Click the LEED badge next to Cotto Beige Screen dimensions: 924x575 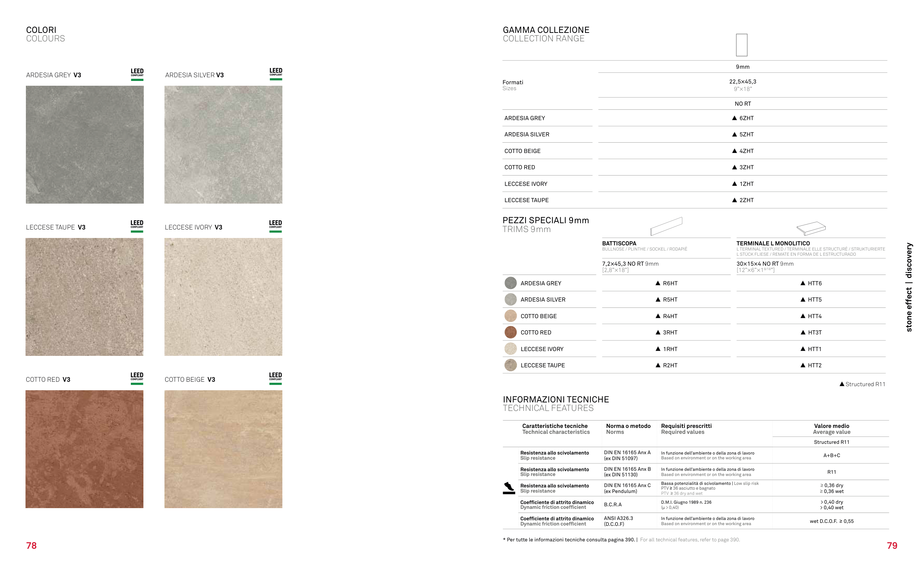pyautogui.click(x=275, y=378)
